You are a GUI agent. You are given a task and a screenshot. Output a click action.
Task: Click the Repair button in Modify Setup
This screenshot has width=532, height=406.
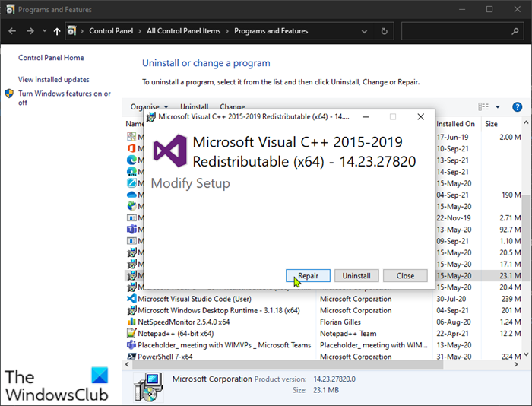(x=308, y=276)
